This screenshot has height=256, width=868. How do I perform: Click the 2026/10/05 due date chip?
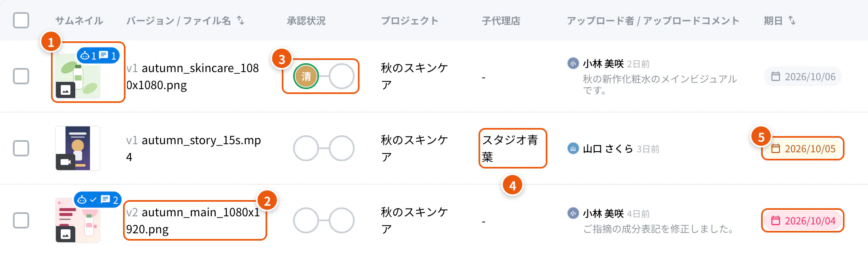click(803, 149)
